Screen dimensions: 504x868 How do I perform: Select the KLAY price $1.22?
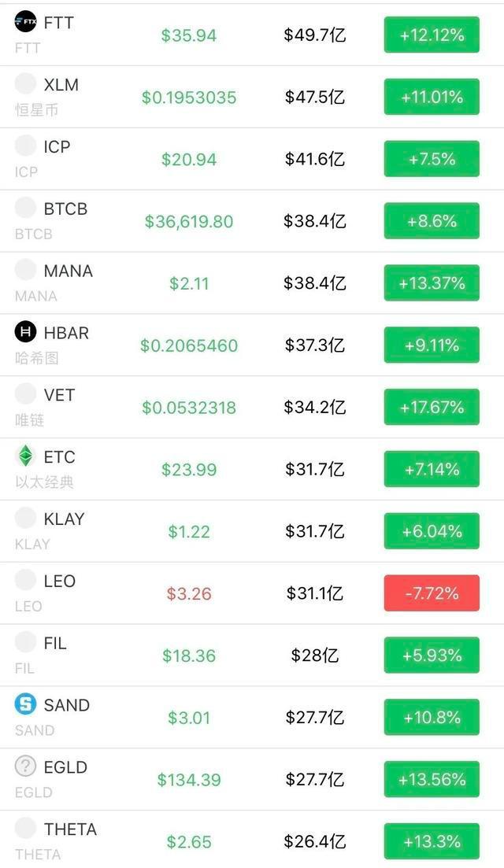click(189, 531)
